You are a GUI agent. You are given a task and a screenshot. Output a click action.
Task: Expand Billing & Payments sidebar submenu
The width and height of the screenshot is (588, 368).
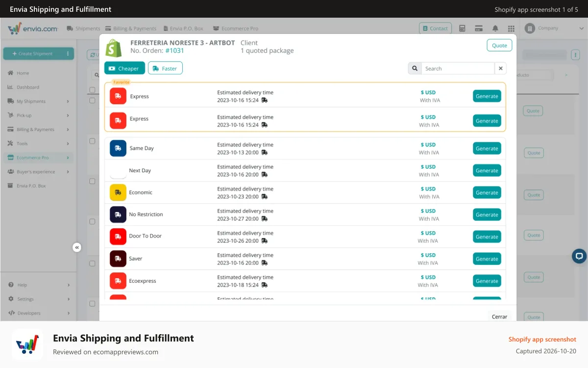tap(68, 130)
